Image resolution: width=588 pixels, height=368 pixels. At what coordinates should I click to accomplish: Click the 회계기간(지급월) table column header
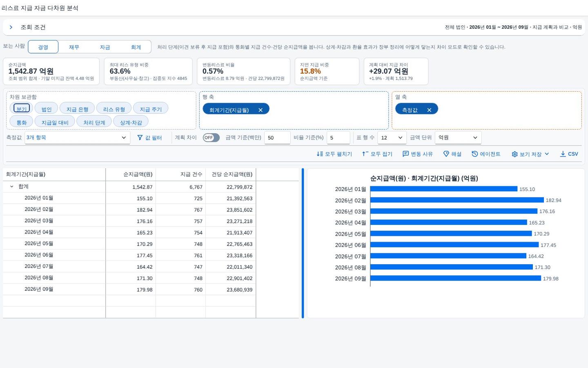(x=54, y=175)
